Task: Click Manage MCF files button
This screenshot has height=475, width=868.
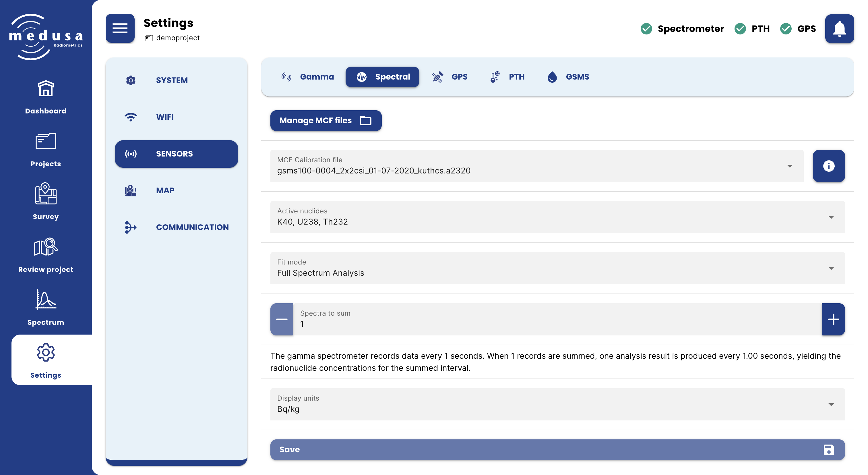Action: [x=326, y=120]
